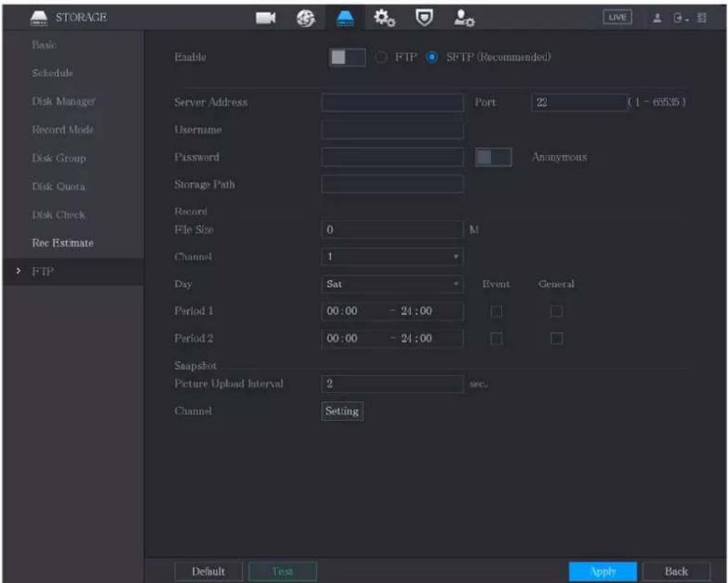Open the Day dropdown showing Sat
Viewport: 728px width, 583px height.
tap(392, 284)
